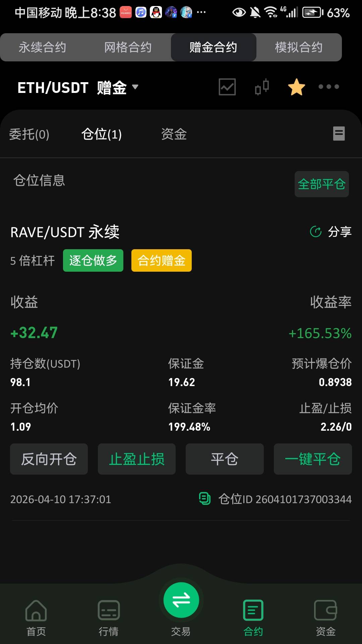Tap the 19.62 margin value
This screenshot has height=644, width=362.
click(x=182, y=382)
